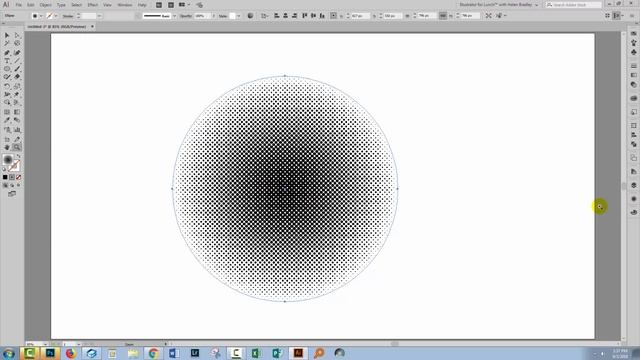Viewport: 640px width, 360px height.
Task: Select the Rotate tool
Action: 7,87
